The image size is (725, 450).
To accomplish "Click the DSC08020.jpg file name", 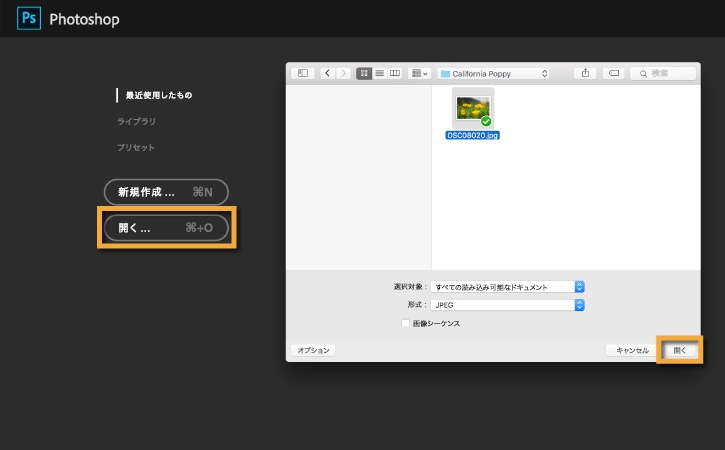I will click(473, 135).
